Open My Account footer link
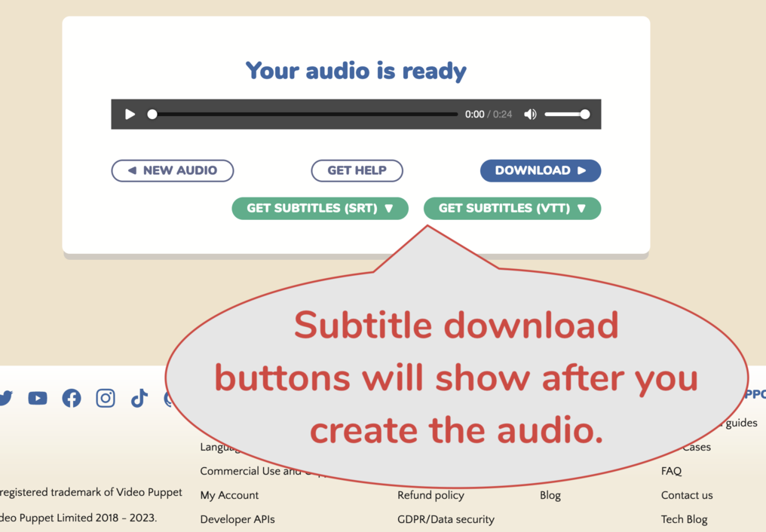Screen dimensions: 766x532 pyautogui.click(x=229, y=495)
